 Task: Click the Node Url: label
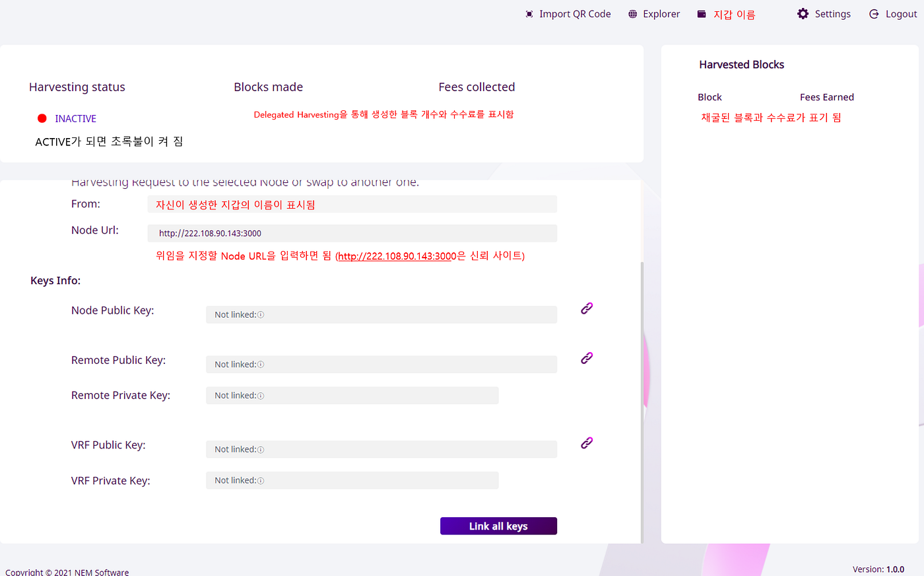[x=95, y=231]
